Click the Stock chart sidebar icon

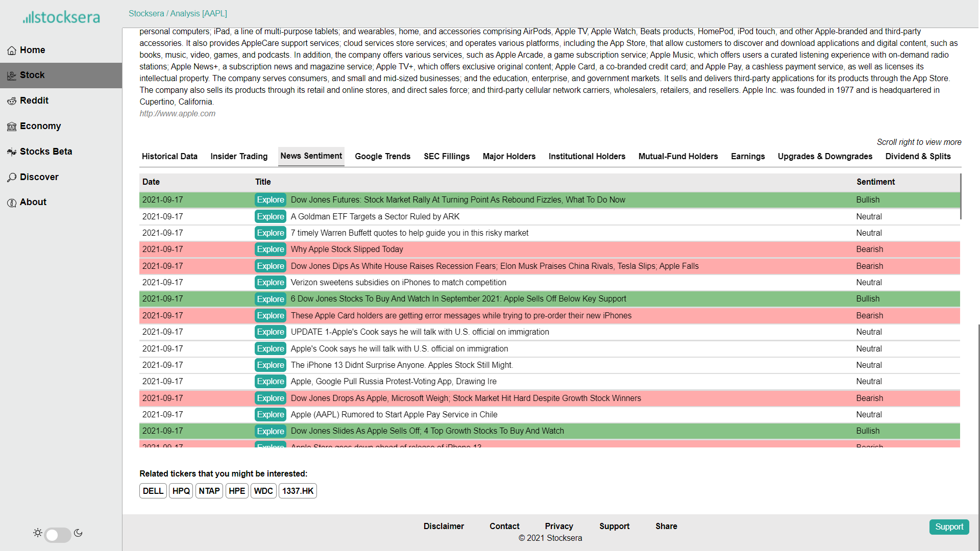(12, 76)
